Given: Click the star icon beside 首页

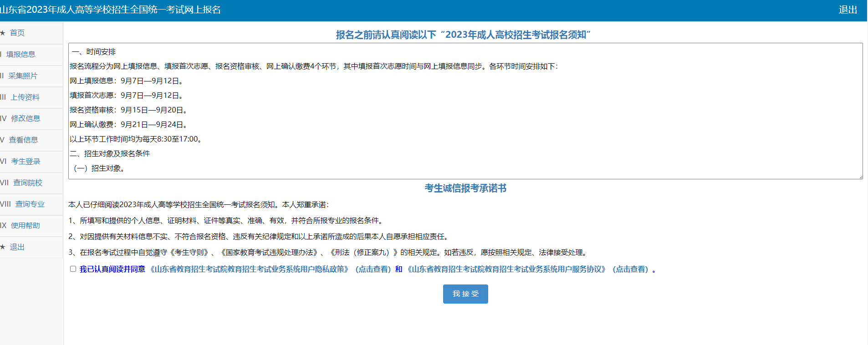Looking at the screenshot, I should tap(3, 33).
